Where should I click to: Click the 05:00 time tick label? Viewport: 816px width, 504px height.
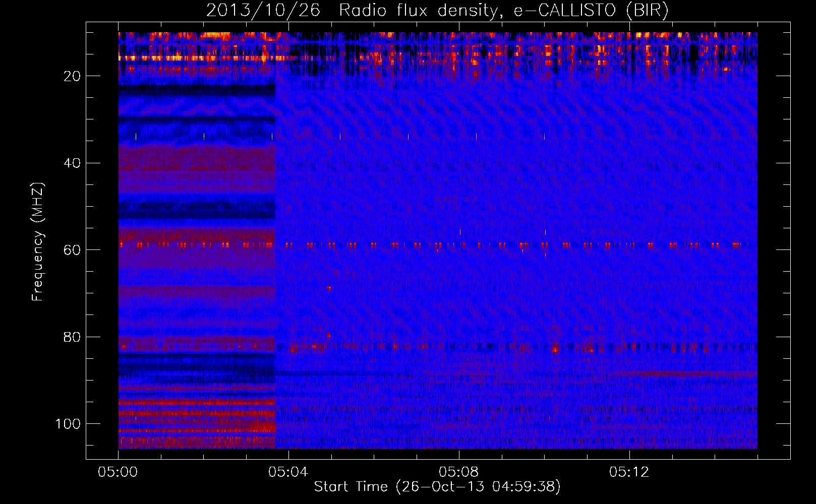tap(118, 472)
